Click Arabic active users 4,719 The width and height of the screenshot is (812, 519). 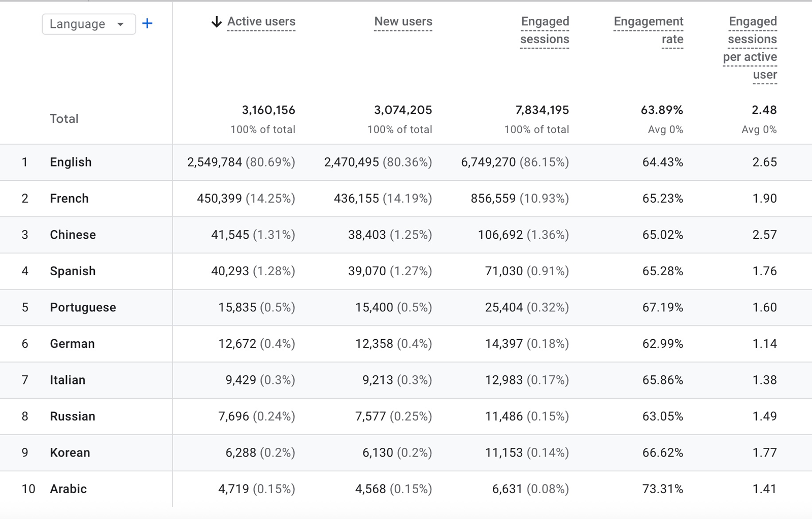(x=233, y=489)
